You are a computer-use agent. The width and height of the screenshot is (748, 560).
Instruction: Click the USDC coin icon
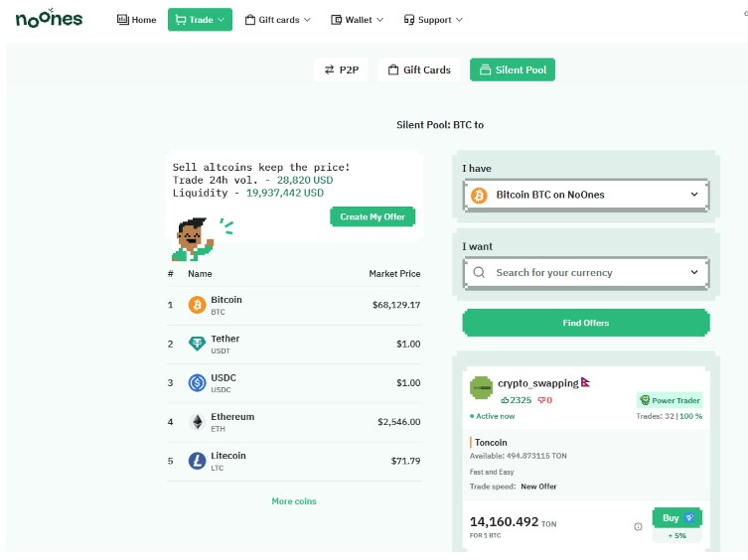click(x=197, y=382)
